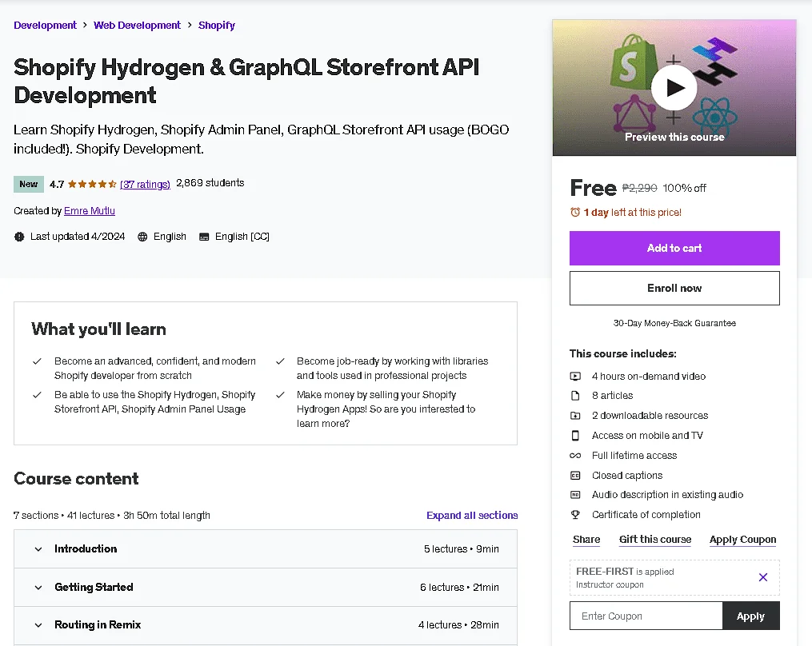
Task: Go to Development breadcrumb
Action: (x=45, y=26)
